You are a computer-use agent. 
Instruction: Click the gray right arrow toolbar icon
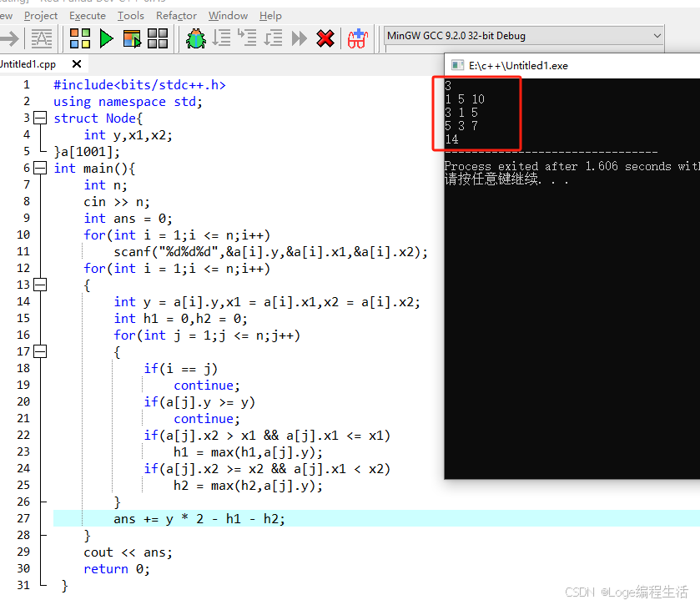click(9, 38)
